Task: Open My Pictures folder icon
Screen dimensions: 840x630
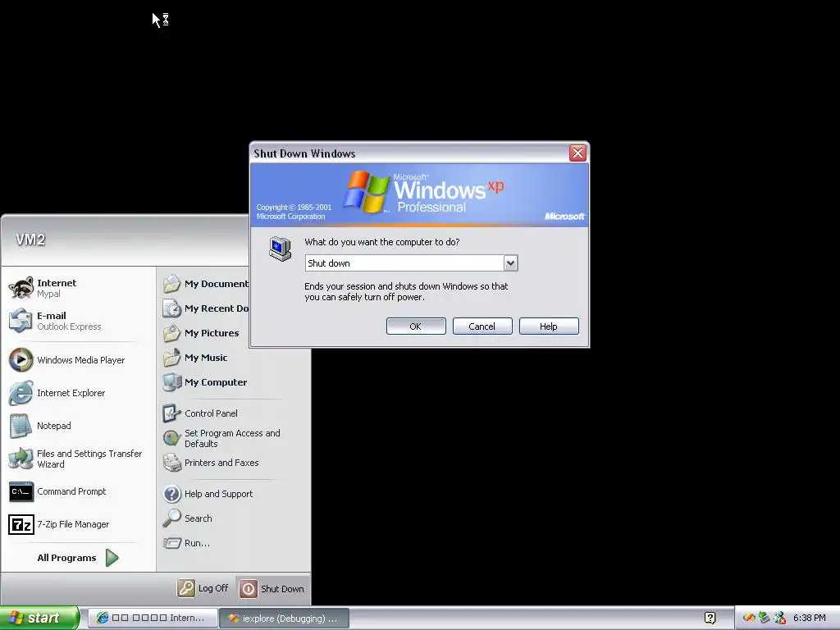Action: 172,333
